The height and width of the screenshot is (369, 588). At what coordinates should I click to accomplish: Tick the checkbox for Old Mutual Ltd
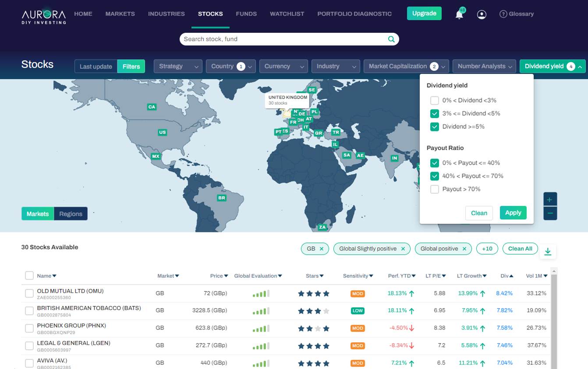point(29,293)
